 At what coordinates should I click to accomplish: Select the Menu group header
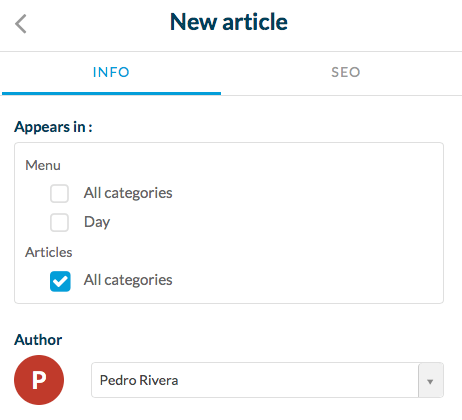(x=43, y=165)
